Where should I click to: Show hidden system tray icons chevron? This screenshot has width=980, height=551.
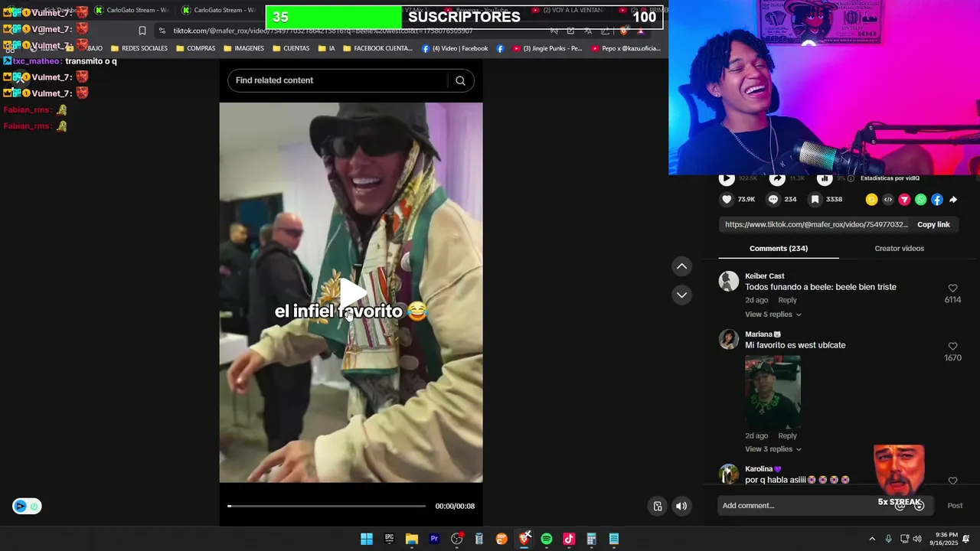tap(872, 539)
